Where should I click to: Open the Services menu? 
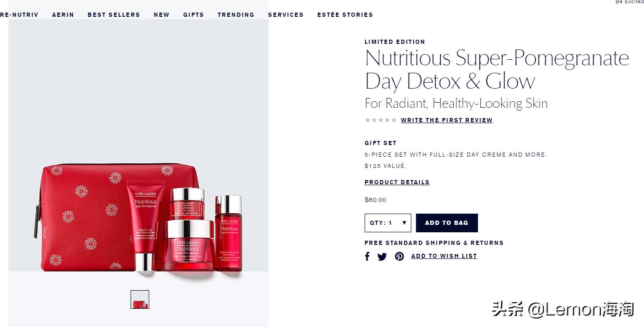point(286,15)
